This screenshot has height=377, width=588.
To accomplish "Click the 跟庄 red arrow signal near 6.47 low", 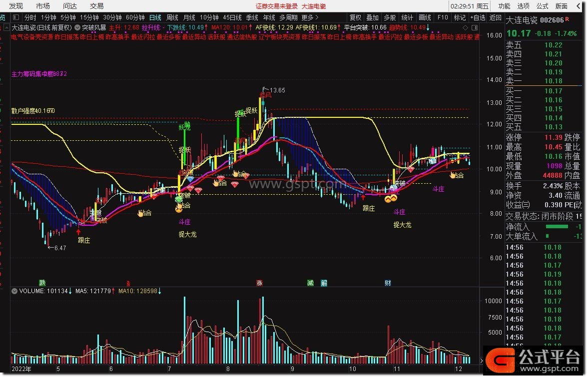I will point(78,232).
